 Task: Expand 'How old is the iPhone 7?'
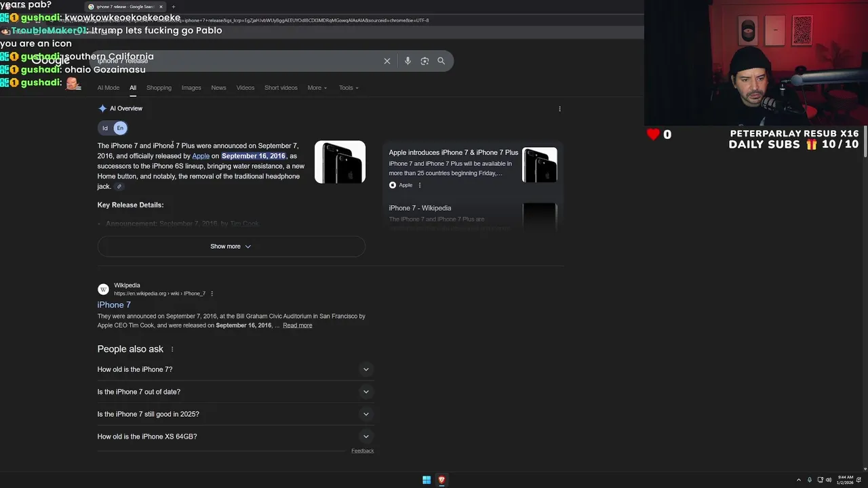point(235,369)
